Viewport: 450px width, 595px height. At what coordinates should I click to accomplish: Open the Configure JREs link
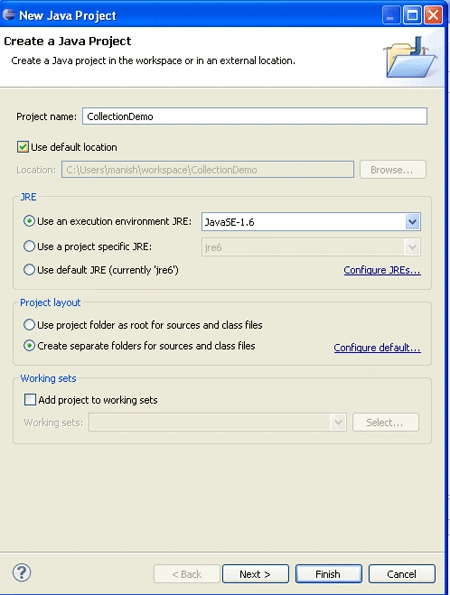(x=382, y=270)
